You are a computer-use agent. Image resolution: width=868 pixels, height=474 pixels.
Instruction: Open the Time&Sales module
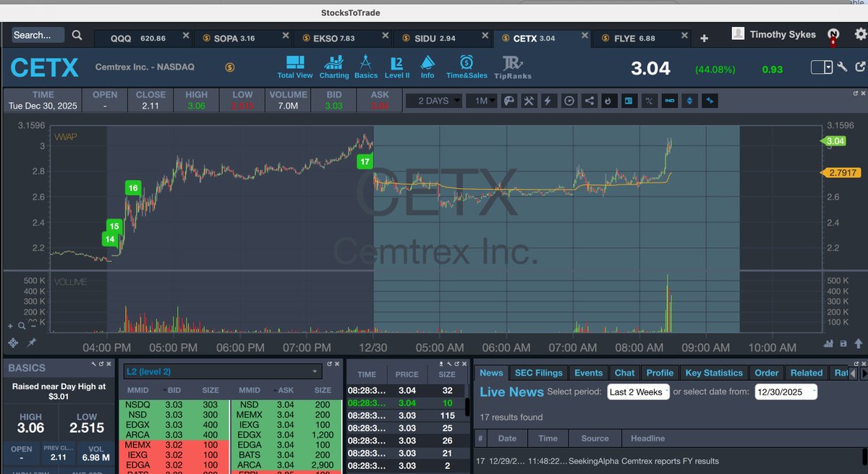click(x=467, y=67)
